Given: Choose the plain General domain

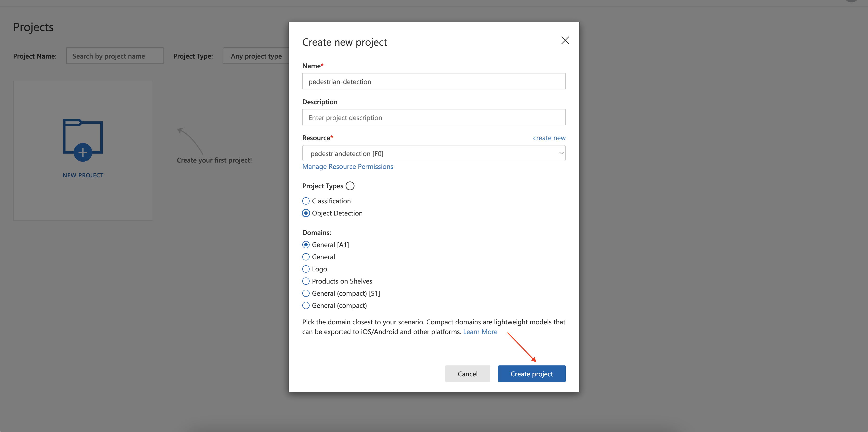Looking at the screenshot, I should (x=319, y=257).
